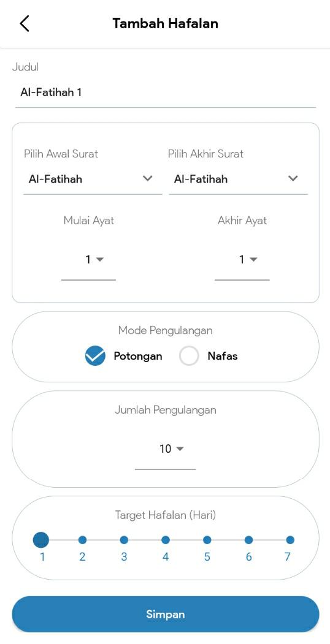Open the Pilih Akhir Surat dropdown
Image resolution: width=330 pixels, height=644 pixels.
(x=239, y=179)
